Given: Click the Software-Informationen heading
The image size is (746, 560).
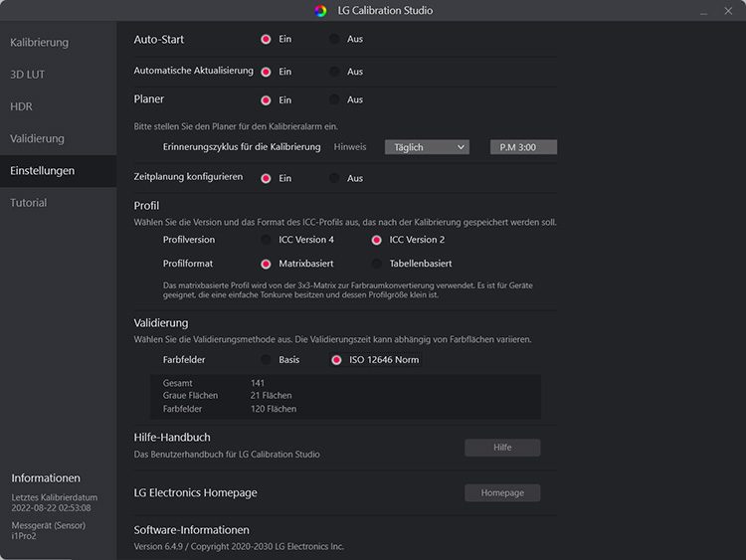Looking at the screenshot, I should (191, 530).
